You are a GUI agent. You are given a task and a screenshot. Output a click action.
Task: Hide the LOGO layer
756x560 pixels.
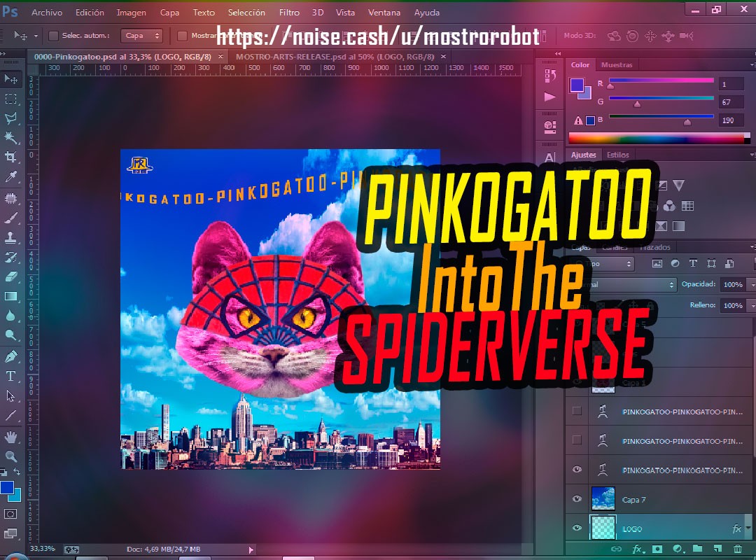tap(577, 528)
